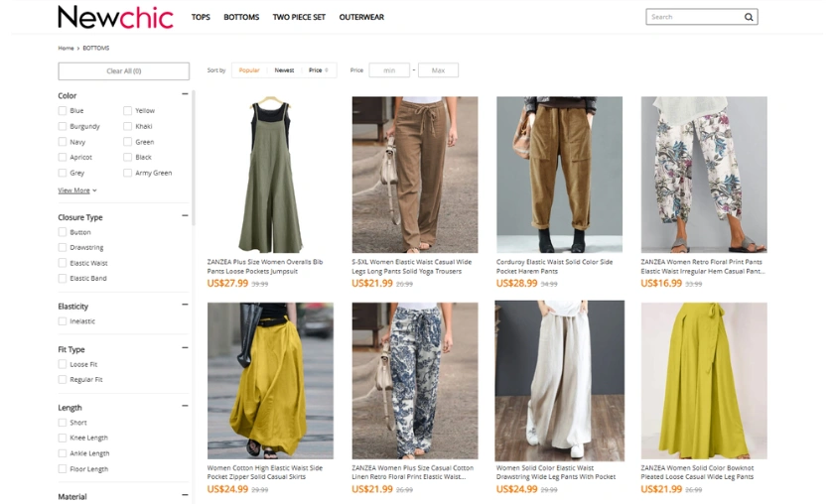Open the blue floral linen pants image
This screenshot has width=834, height=504.
[415, 381]
